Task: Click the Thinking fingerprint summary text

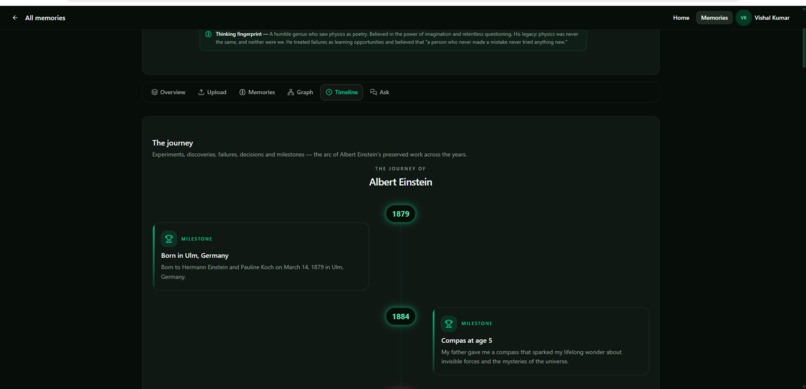Action: click(397, 38)
